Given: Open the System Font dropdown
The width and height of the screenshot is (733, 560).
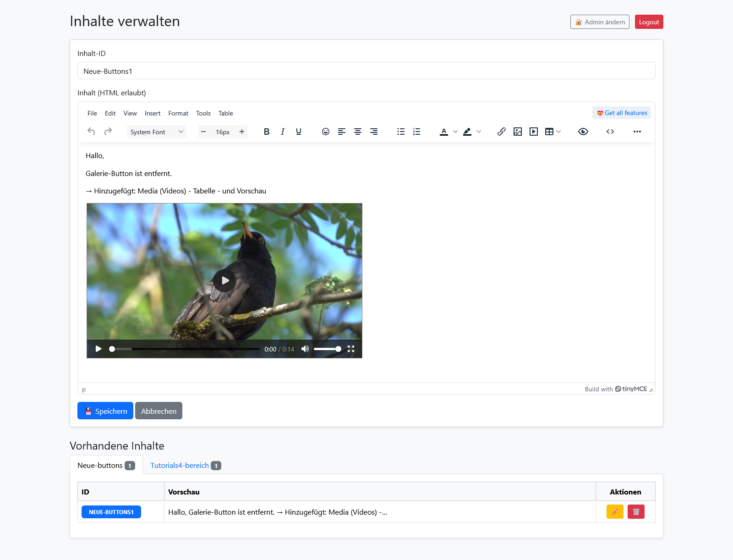Looking at the screenshot, I should pos(156,132).
